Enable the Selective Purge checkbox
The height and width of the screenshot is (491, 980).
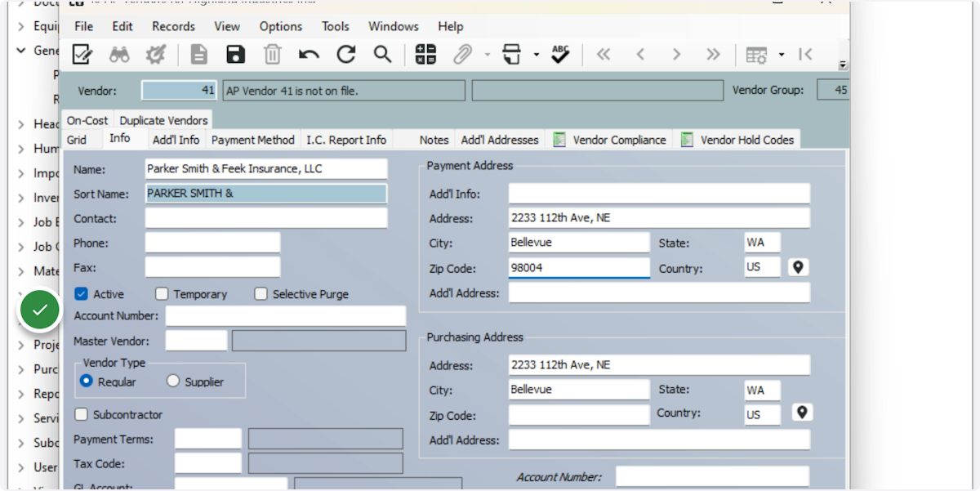coord(261,293)
